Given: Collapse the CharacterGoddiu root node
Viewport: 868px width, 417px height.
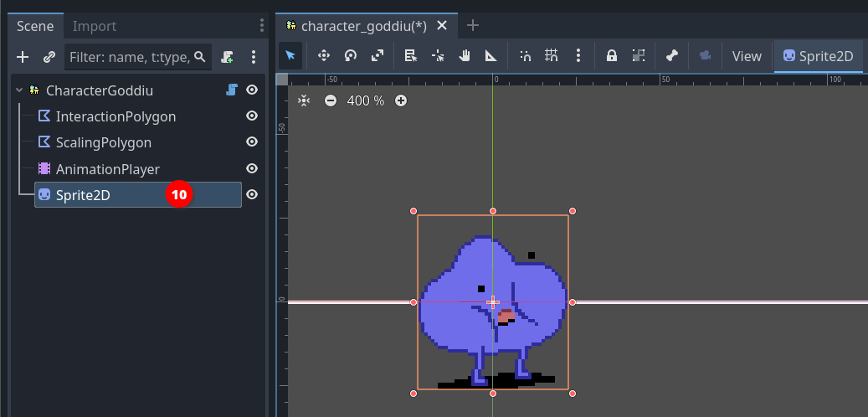Looking at the screenshot, I should point(19,90).
